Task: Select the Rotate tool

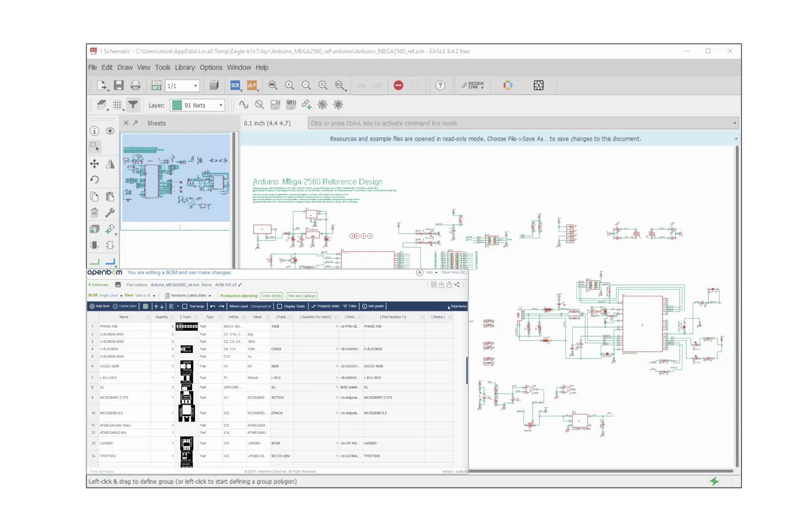Action: coord(94,180)
